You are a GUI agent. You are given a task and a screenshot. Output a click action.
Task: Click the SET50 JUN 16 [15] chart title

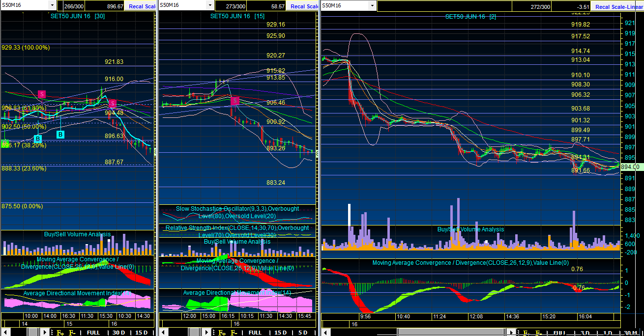click(237, 16)
